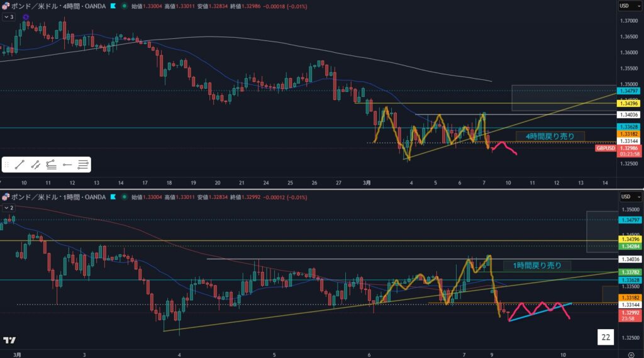Select the second line tool in floating toolbar
This screenshot has height=358, width=644.
point(36,165)
